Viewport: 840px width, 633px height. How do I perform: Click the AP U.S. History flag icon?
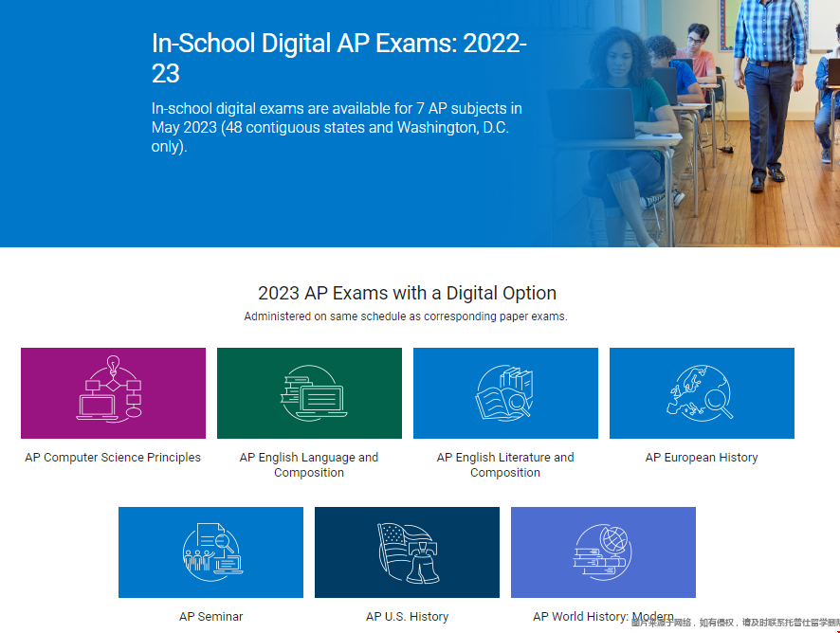pos(407,552)
